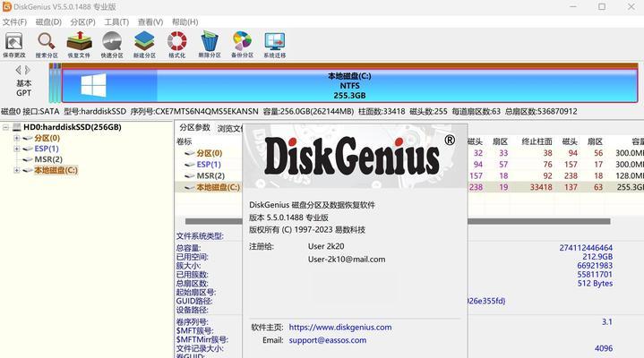
Task: Open the 查看(V) menu
Action: [x=150, y=22]
